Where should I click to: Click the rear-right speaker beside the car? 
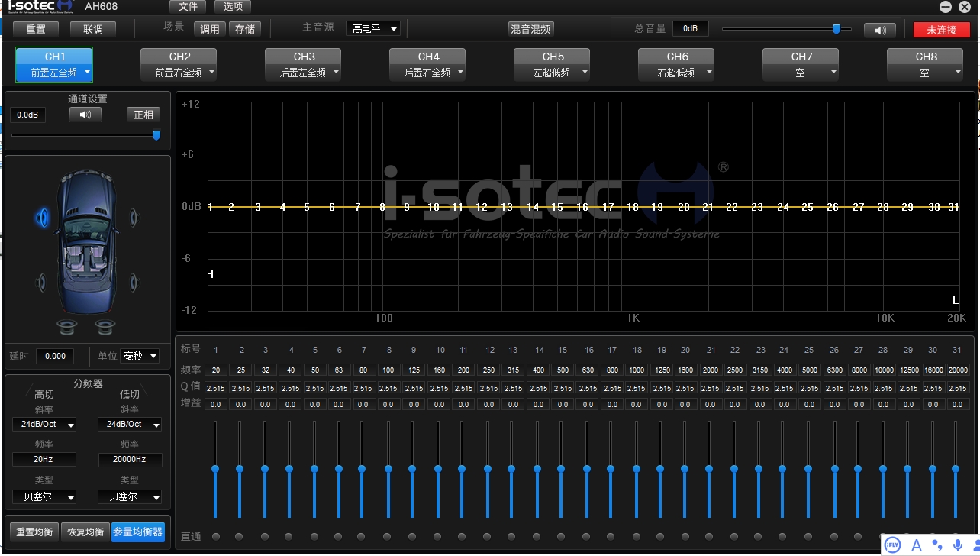point(134,281)
